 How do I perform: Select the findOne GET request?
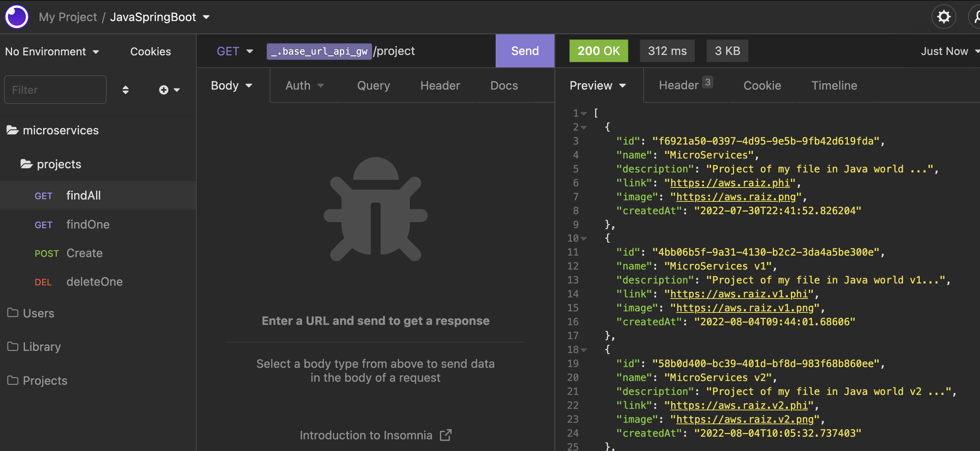98,224
